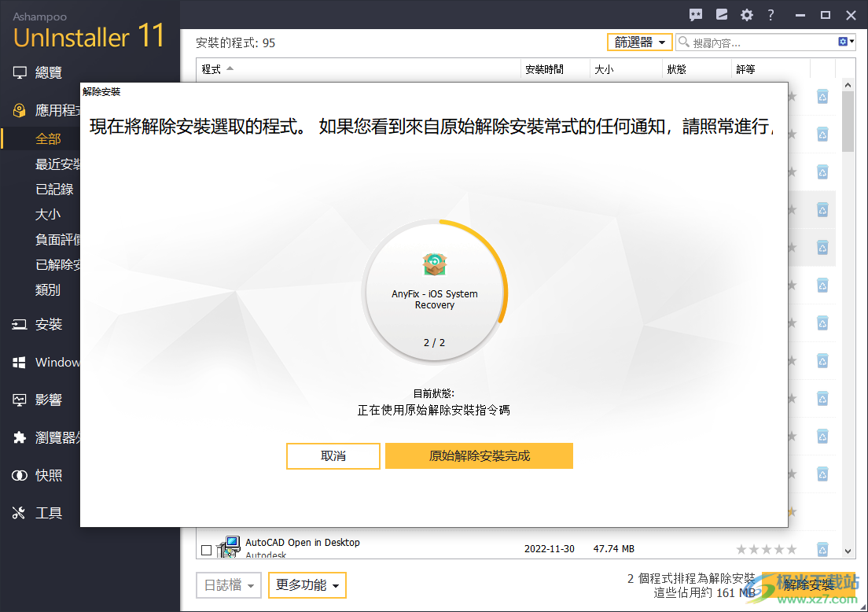Click the skin/edit icon in title bar
This screenshot has width=868, height=612.
point(721,15)
